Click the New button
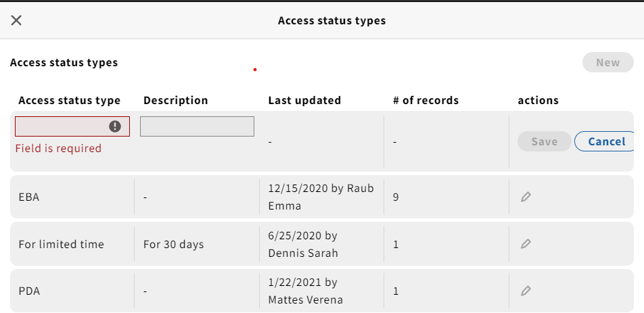 pos(608,62)
